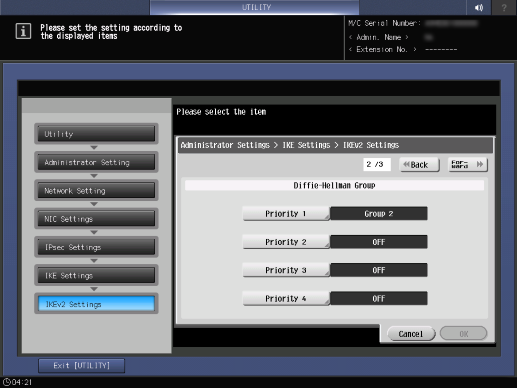
Task: Open Priority 1 Diffie-Hellman group selection
Action: 286,214
